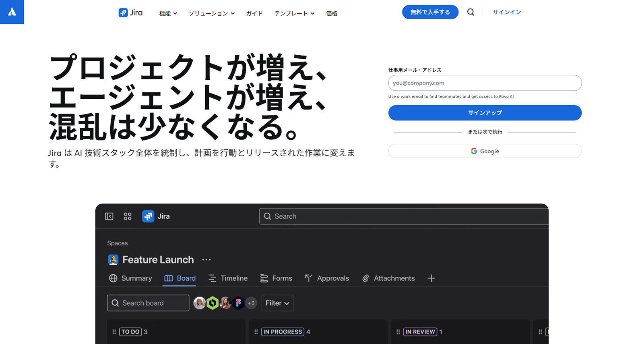Open the 価格 pricing menu item

(332, 13)
